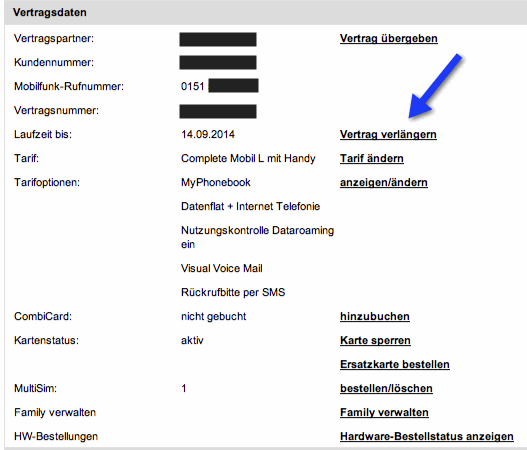
Task: Open the bold Family verwalten link
Action: point(384,412)
